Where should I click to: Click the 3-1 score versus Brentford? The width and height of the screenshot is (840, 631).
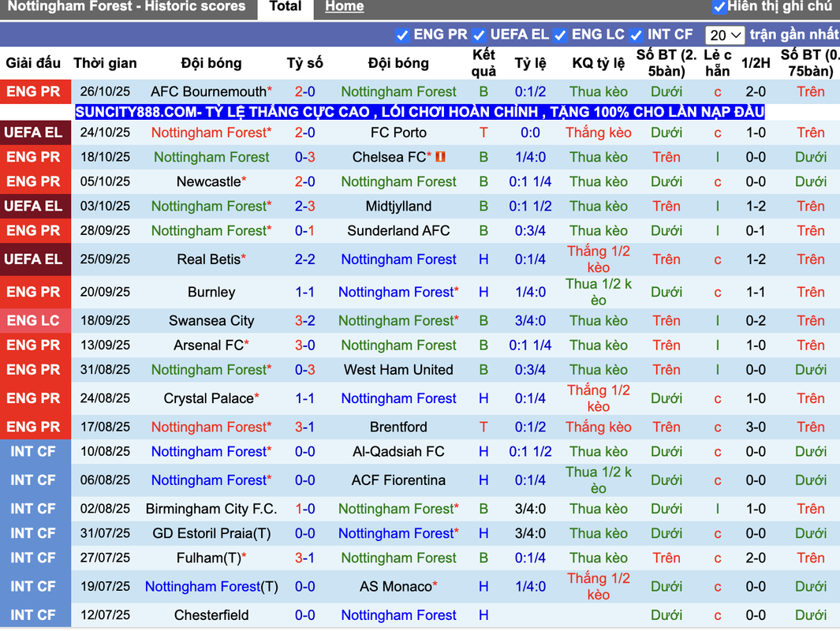coord(304,427)
